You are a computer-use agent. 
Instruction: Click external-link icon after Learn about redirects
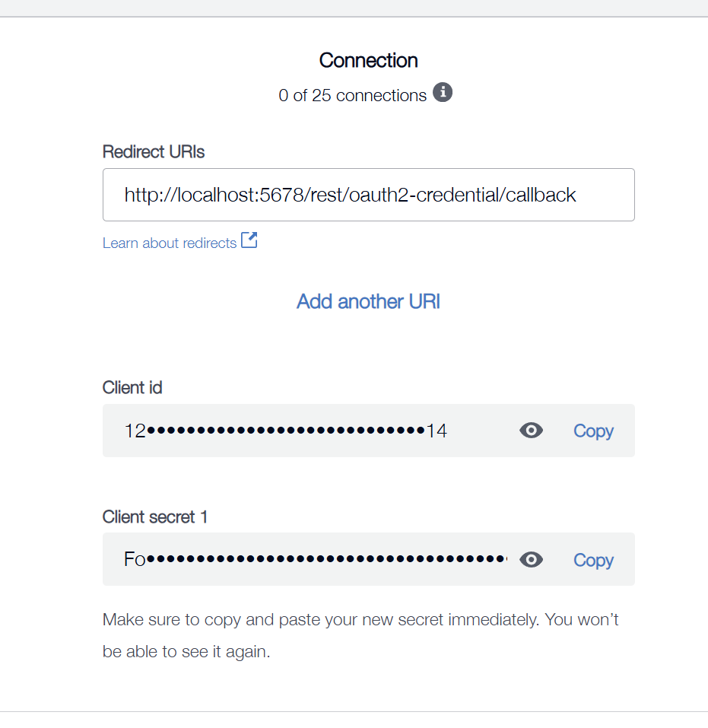(x=249, y=240)
